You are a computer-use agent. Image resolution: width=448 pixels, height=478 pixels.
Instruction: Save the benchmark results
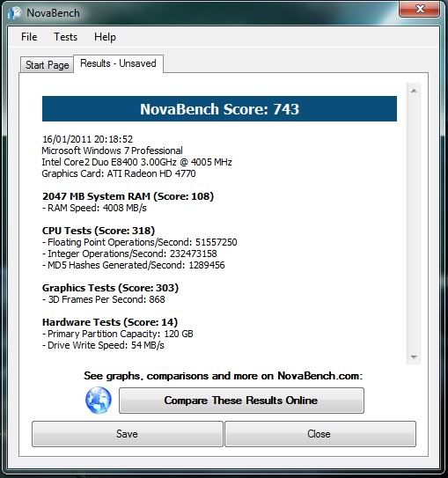point(128,434)
